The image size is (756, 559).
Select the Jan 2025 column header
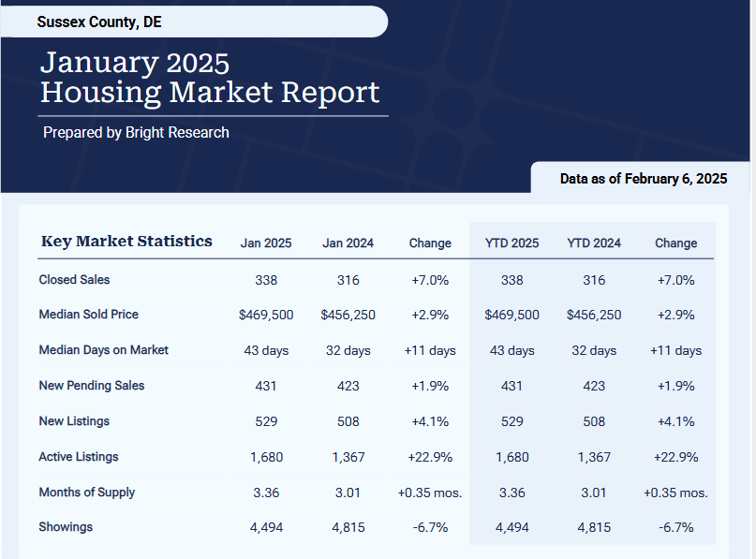266,243
